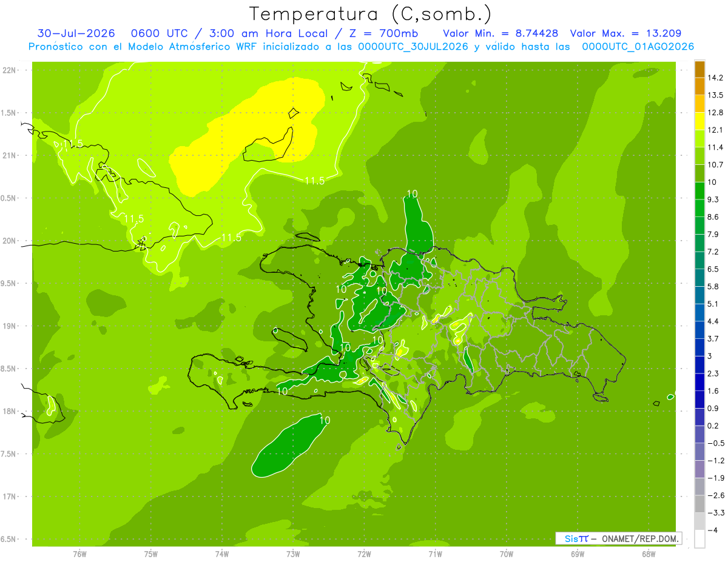This screenshot has width=728, height=562.
Task: Click the "69W" longitude axis label
Action: [578, 554]
